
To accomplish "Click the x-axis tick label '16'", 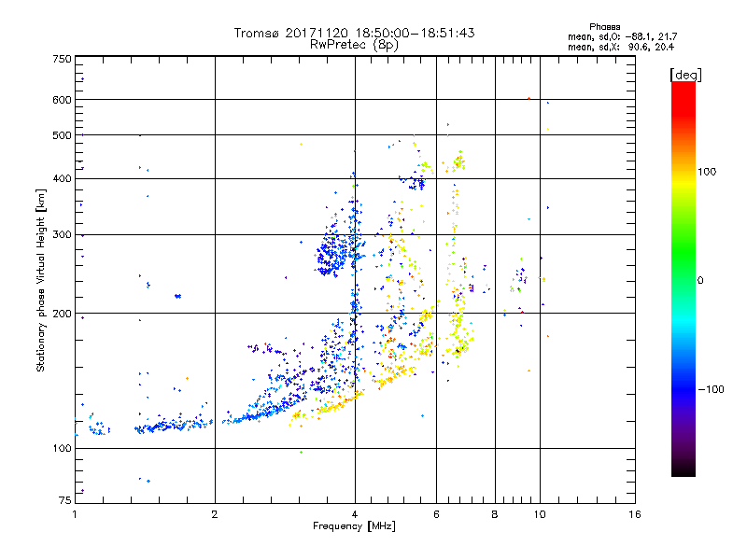I will [x=635, y=514].
